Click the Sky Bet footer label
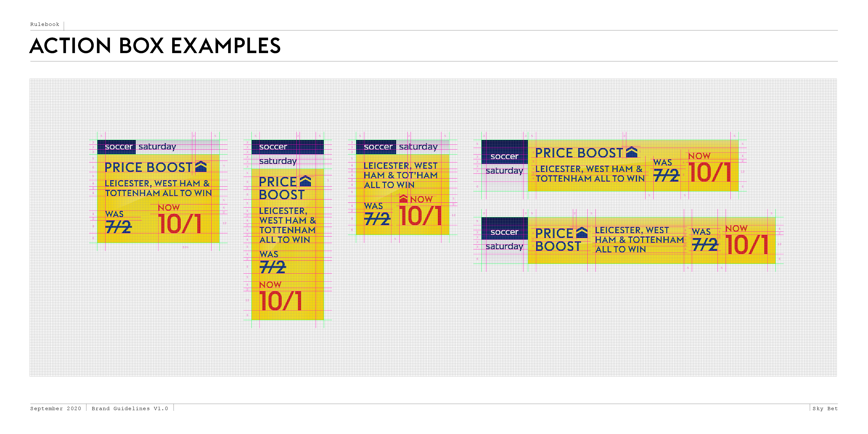 (825, 408)
